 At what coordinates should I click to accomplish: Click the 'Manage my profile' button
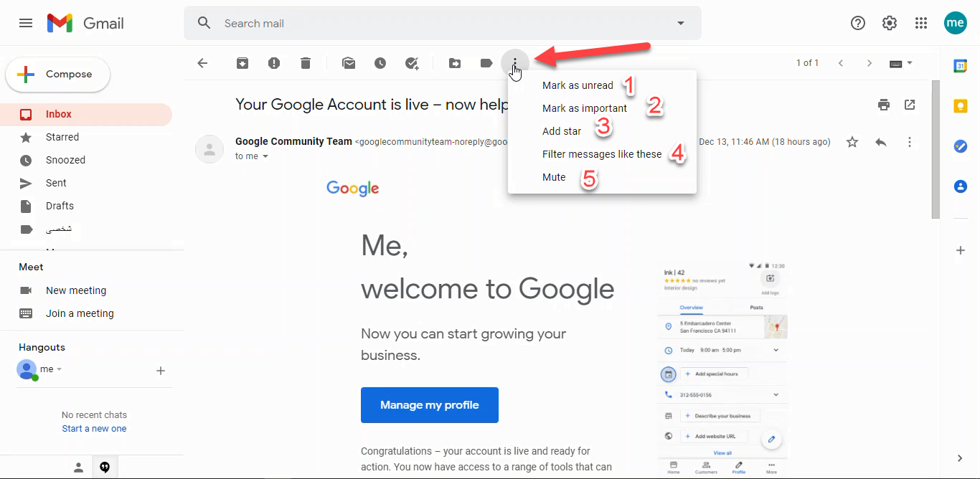tap(430, 405)
